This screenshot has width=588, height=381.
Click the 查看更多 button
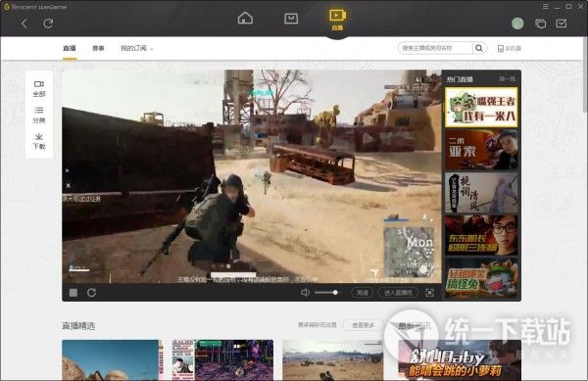point(364,325)
